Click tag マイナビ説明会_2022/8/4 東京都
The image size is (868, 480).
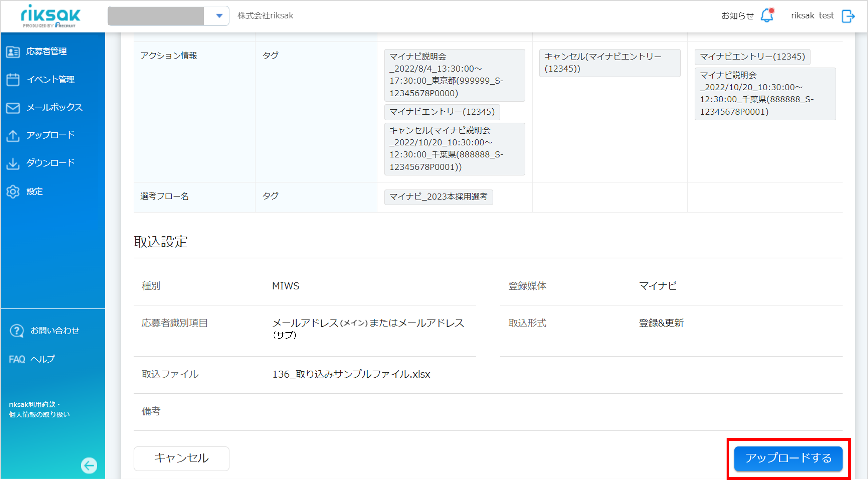pyautogui.click(x=454, y=75)
